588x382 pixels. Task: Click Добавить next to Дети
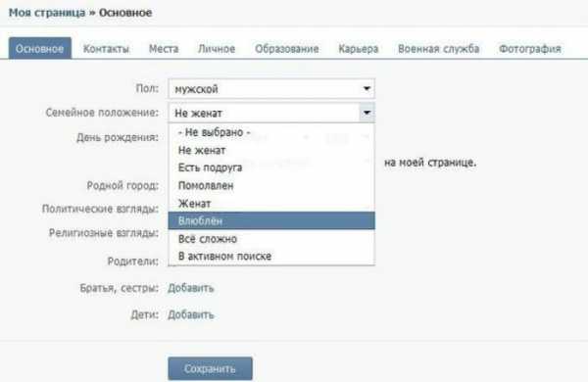(190, 314)
